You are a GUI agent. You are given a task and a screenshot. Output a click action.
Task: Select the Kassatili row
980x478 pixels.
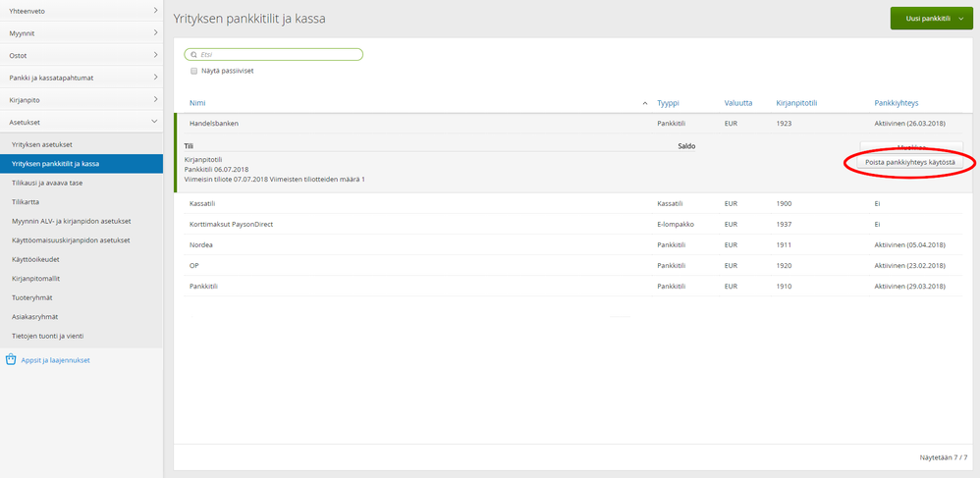[x=204, y=203]
